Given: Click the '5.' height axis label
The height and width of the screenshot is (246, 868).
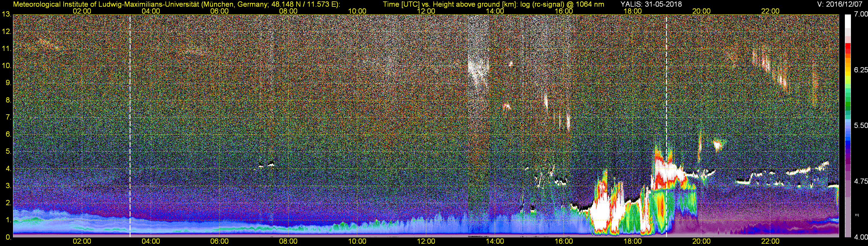Looking at the screenshot, I should point(8,151).
